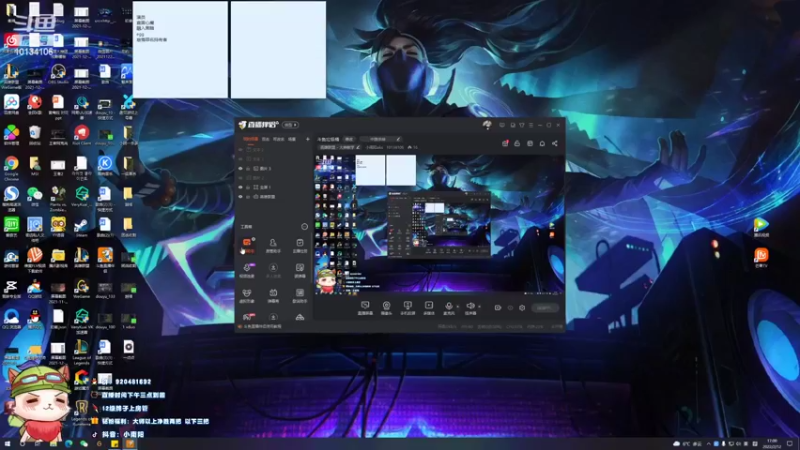Mute the microphone in the source bar

pos(449,306)
